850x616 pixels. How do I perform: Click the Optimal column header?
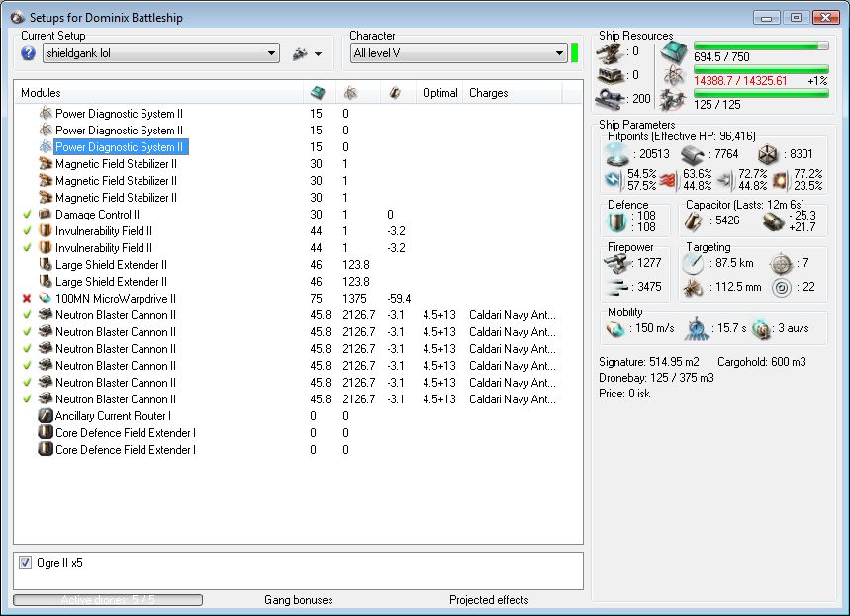click(439, 93)
